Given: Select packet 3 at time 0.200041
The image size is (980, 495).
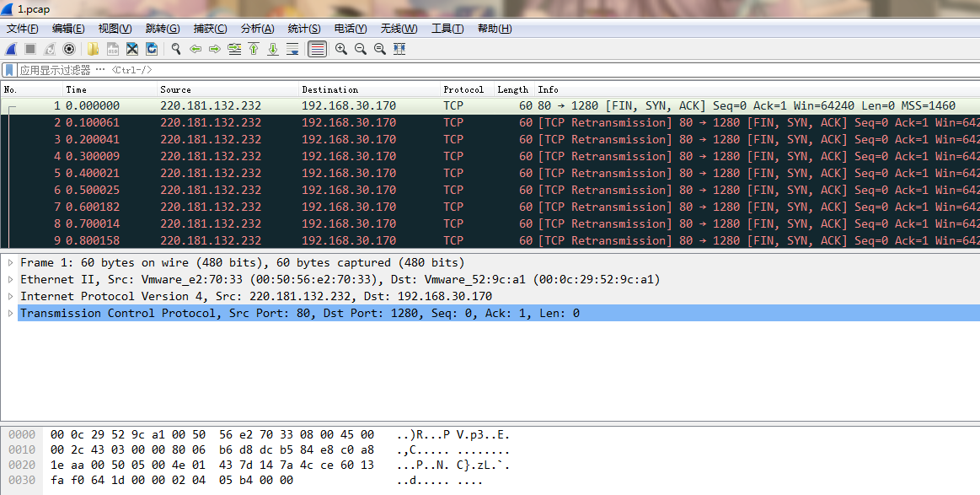Looking at the screenshot, I should (x=490, y=139).
